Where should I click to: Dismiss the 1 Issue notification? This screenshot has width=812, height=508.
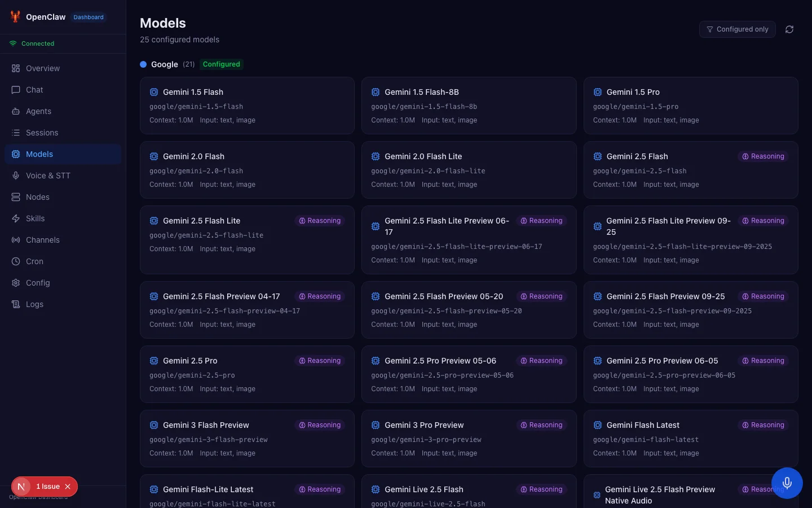click(x=68, y=487)
